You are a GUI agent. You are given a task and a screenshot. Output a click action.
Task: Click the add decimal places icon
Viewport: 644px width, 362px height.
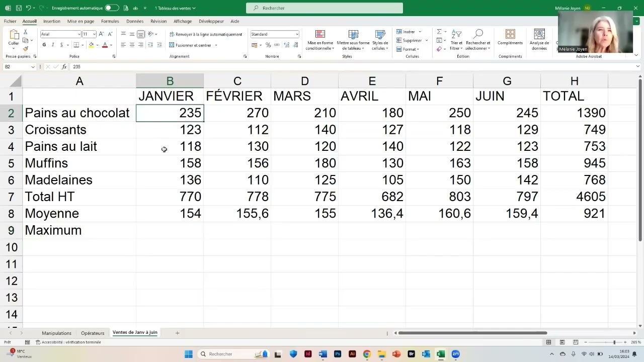point(287,45)
